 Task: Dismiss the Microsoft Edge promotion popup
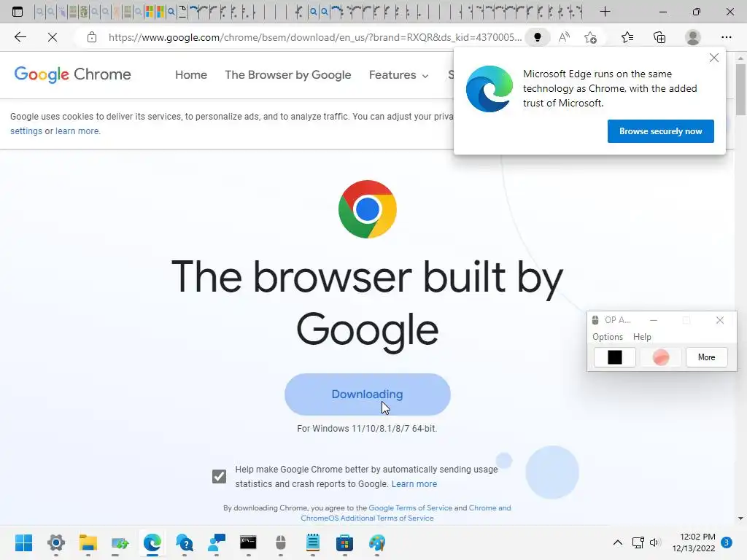tap(713, 58)
